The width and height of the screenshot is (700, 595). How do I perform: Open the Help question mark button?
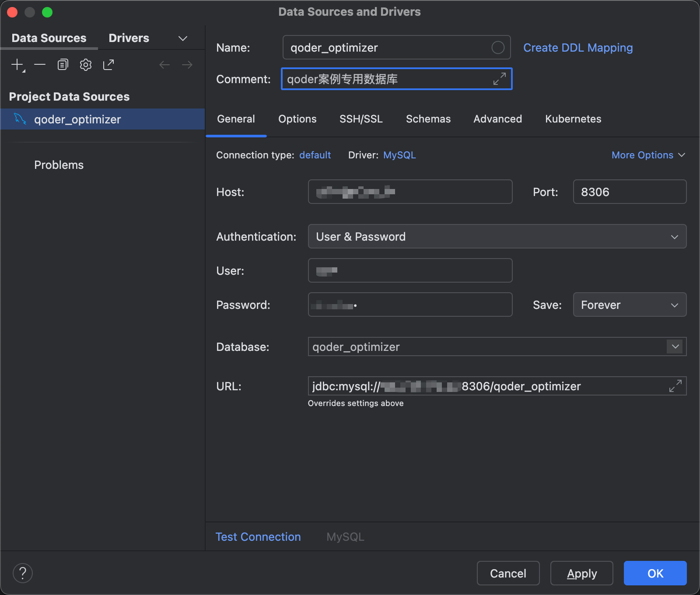23,573
